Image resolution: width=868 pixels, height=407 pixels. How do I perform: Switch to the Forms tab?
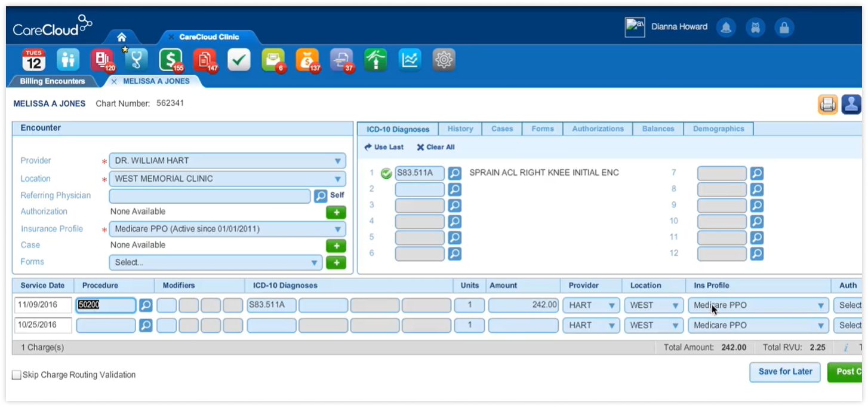coord(543,129)
